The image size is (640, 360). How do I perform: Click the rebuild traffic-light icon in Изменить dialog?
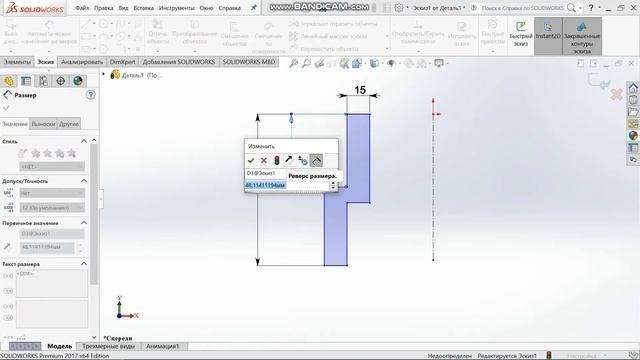pyautogui.click(x=277, y=160)
